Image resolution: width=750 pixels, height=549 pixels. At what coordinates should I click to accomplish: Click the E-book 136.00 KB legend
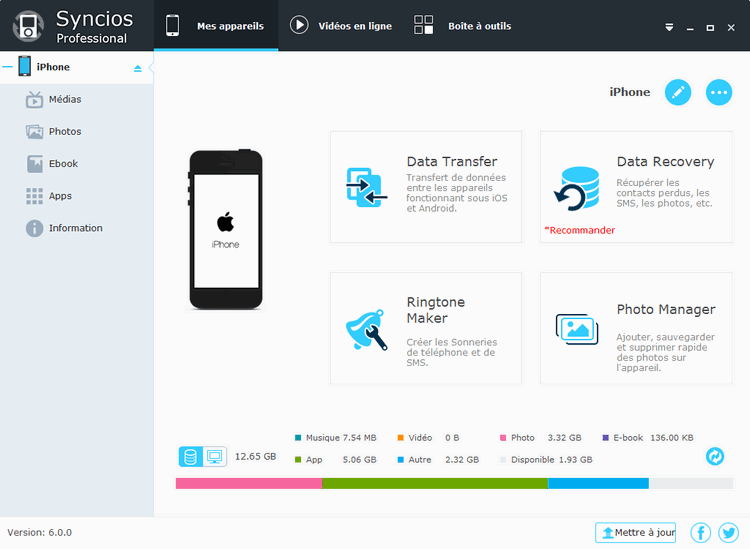coord(648,438)
